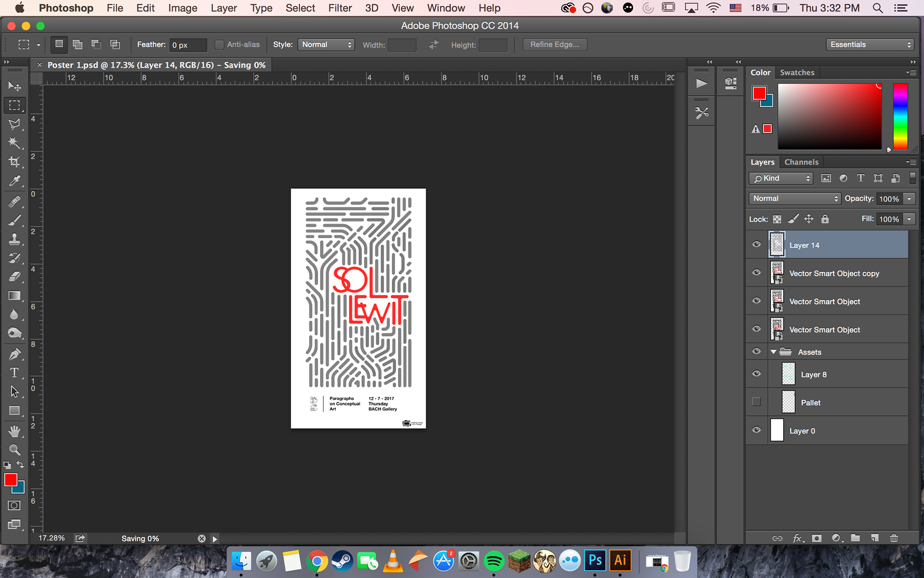Open the Layer menu
This screenshot has width=924, height=578.
coord(224,8)
